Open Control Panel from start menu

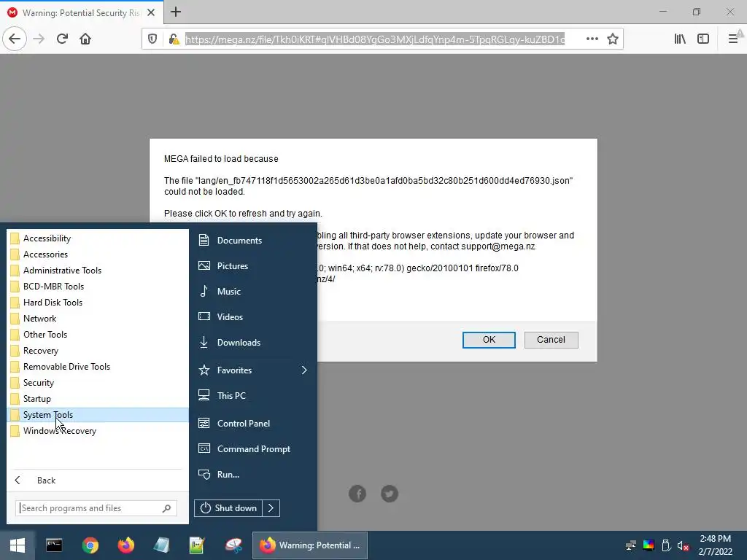point(253,424)
